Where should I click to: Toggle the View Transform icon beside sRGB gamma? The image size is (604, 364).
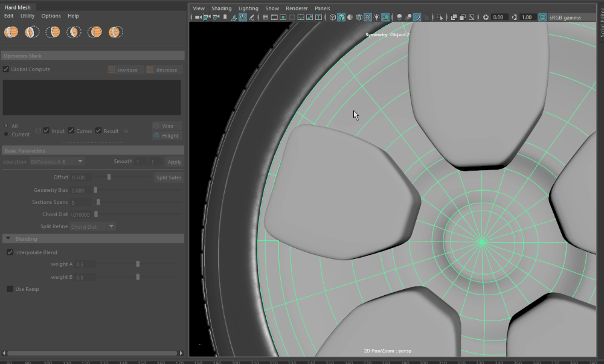click(543, 18)
